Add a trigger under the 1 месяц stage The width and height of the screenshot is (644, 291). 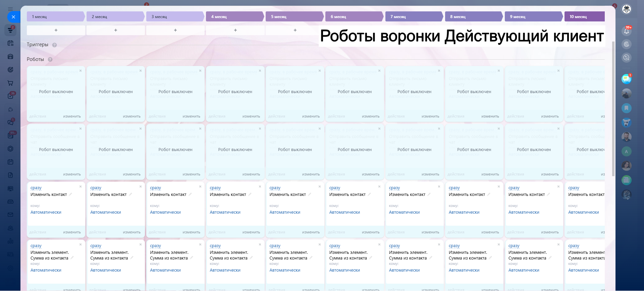[56, 30]
